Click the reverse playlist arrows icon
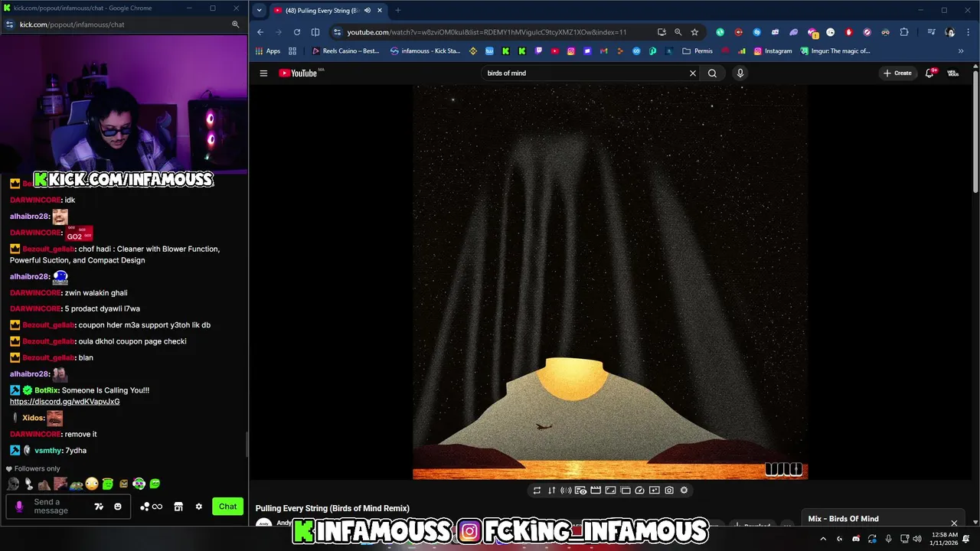The height and width of the screenshot is (551, 980). [551, 491]
